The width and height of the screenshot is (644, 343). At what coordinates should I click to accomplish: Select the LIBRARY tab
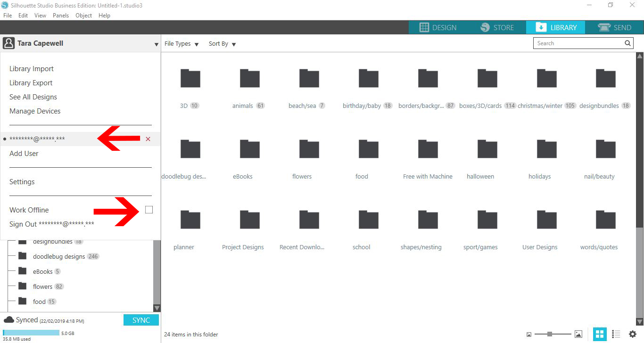tap(556, 27)
